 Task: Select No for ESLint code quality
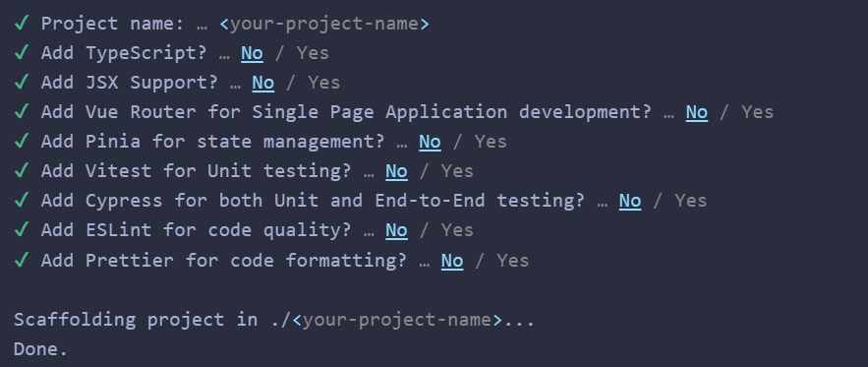coord(396,230)
